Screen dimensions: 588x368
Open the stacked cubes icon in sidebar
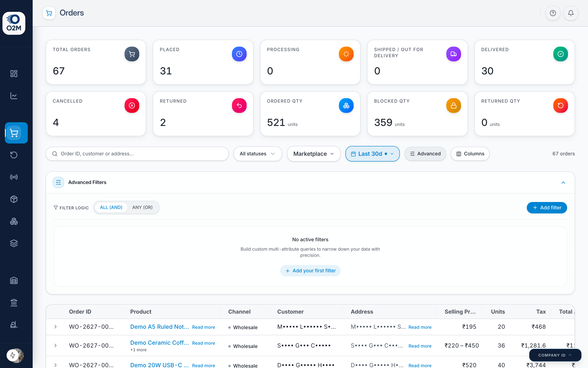pyautogui.click(x=14, y=221)
